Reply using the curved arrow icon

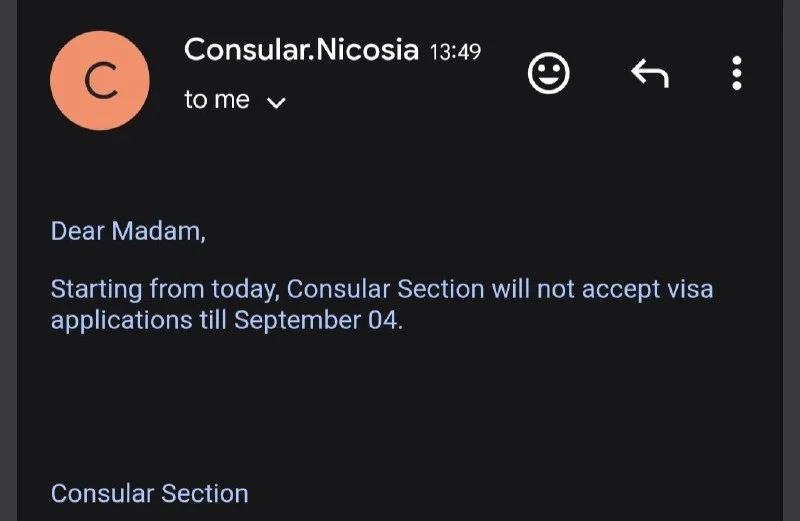click(x=650, y=73)
